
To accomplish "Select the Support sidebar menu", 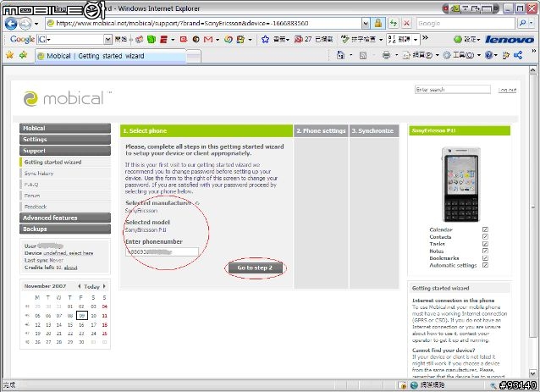I will 65,151.
